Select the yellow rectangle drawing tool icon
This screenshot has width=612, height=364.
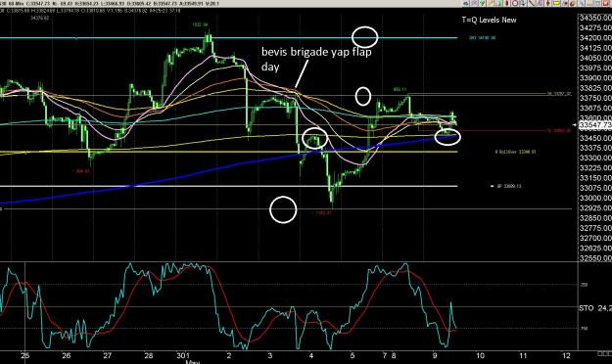[556, 4]
